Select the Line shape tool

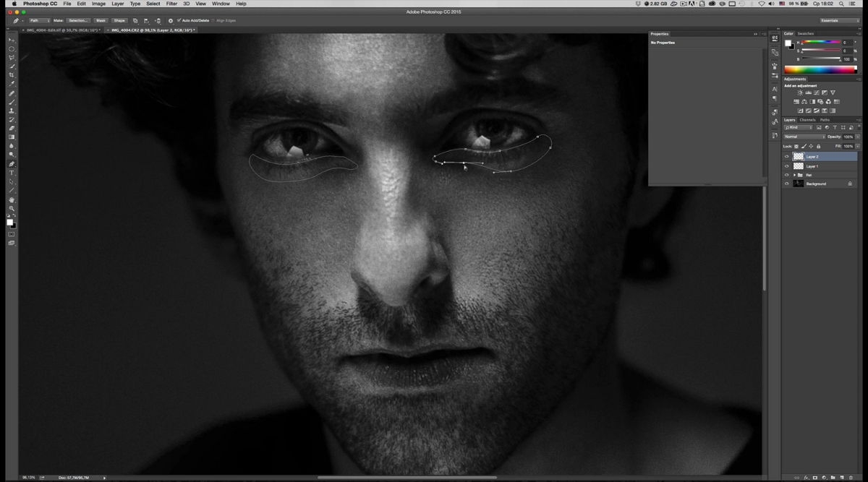[x=12, y=191]
